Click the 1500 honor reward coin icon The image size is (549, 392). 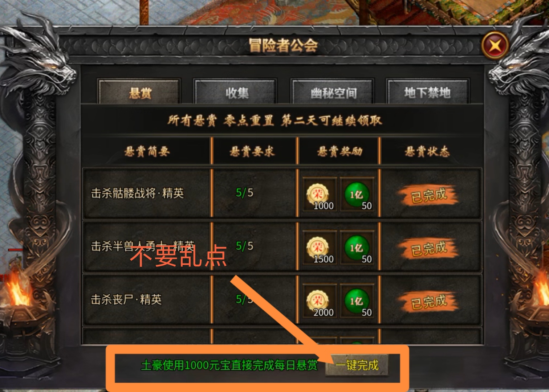tap(318, 248)
